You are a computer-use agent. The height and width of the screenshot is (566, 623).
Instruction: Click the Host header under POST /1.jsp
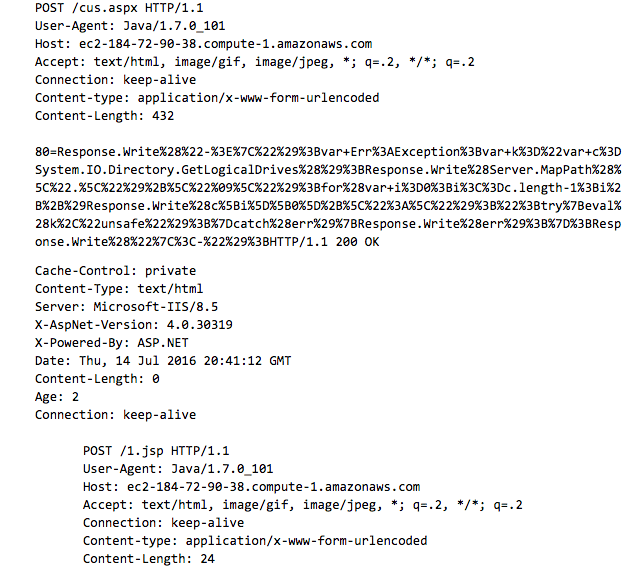point(251,487)
